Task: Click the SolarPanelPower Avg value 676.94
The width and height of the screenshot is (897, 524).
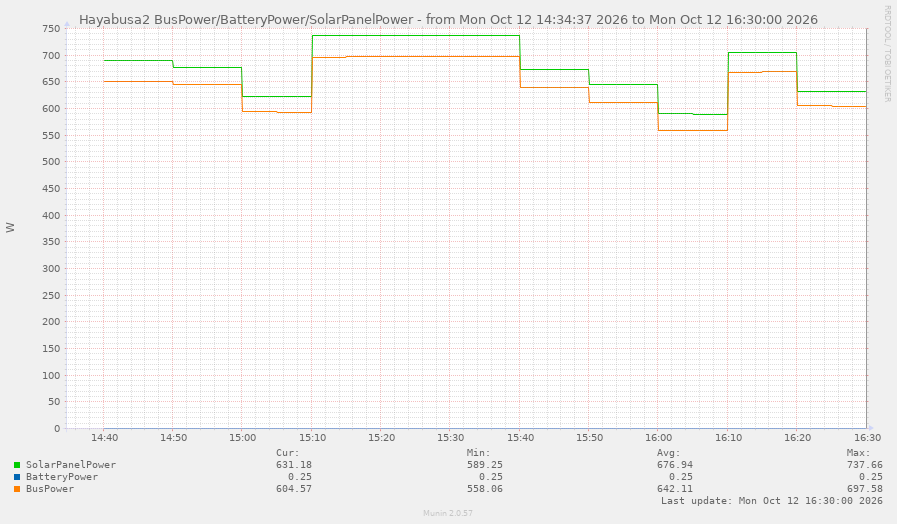Action: [674, 465]
